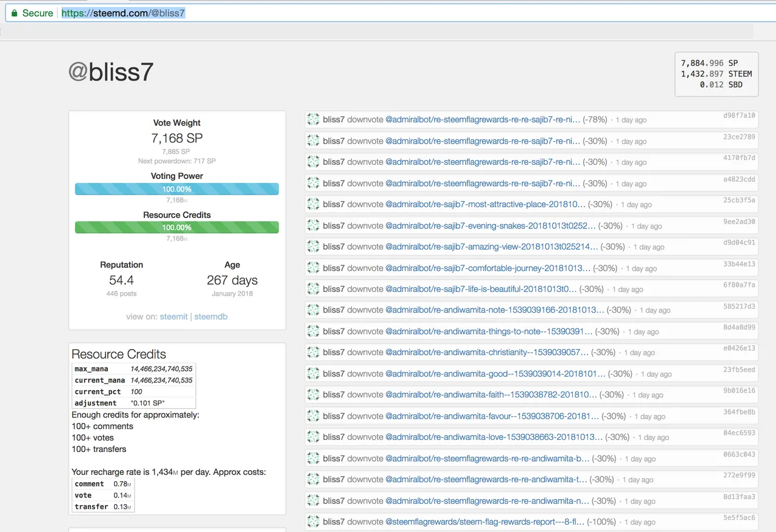
Task: Click avatar beside andiwamita-good downvote
Action: (313, 374)
